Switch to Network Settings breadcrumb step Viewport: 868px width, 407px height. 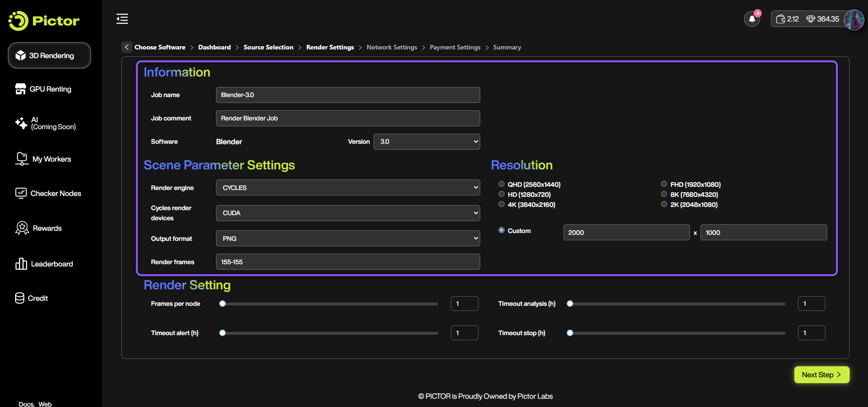point(391,47)
